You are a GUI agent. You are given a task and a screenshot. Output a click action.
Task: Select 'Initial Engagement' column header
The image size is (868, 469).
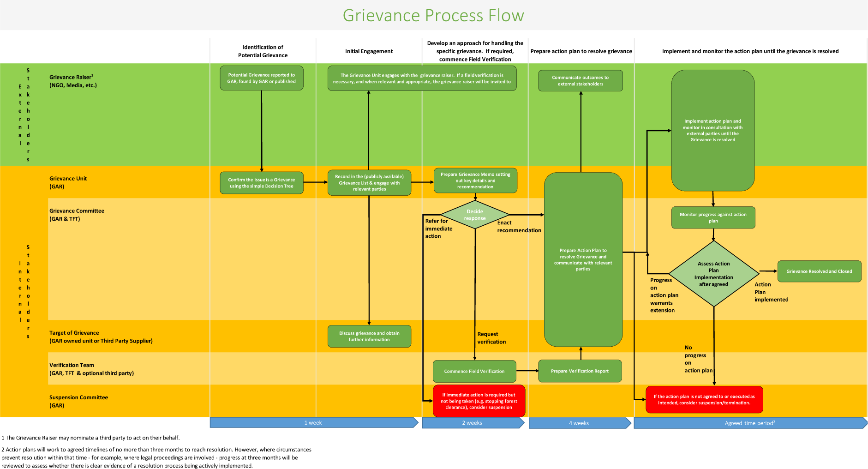(369, 51)
